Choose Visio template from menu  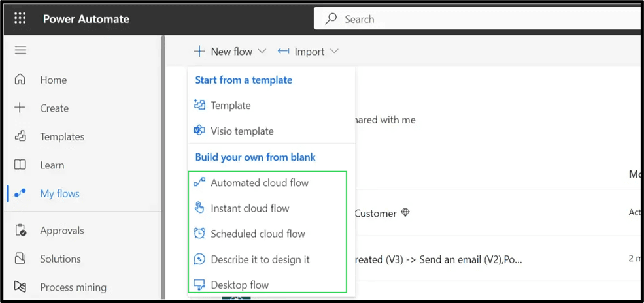[x=242, y=131]
